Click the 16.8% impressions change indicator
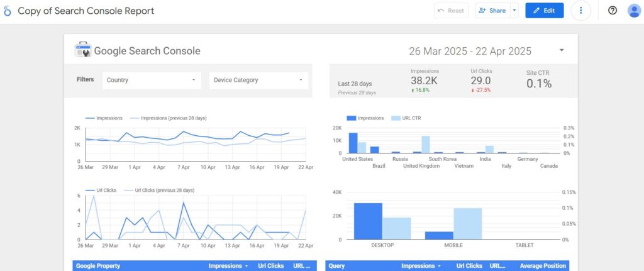The width and height of the screenshot is (644, 271). (420, 91)
